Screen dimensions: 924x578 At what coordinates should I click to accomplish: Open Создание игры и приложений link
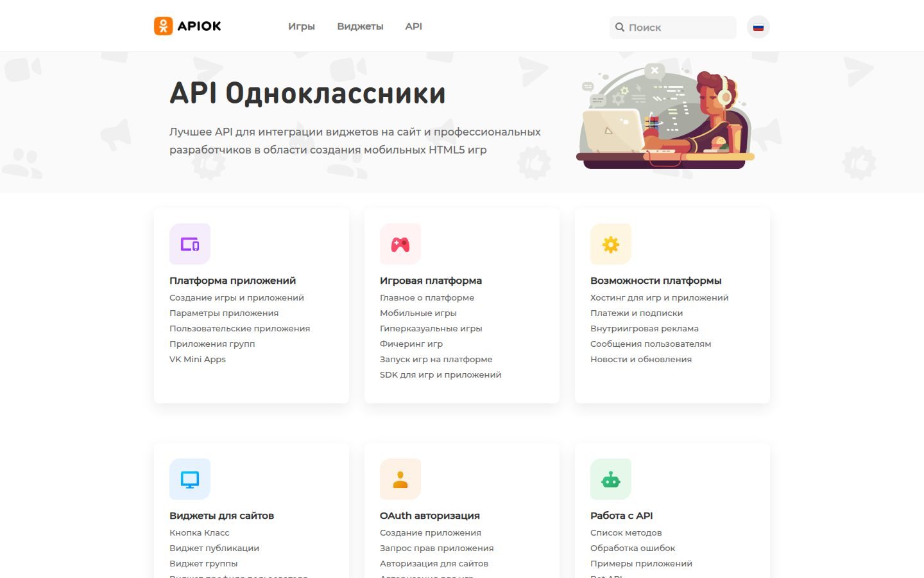click(237, 297)
